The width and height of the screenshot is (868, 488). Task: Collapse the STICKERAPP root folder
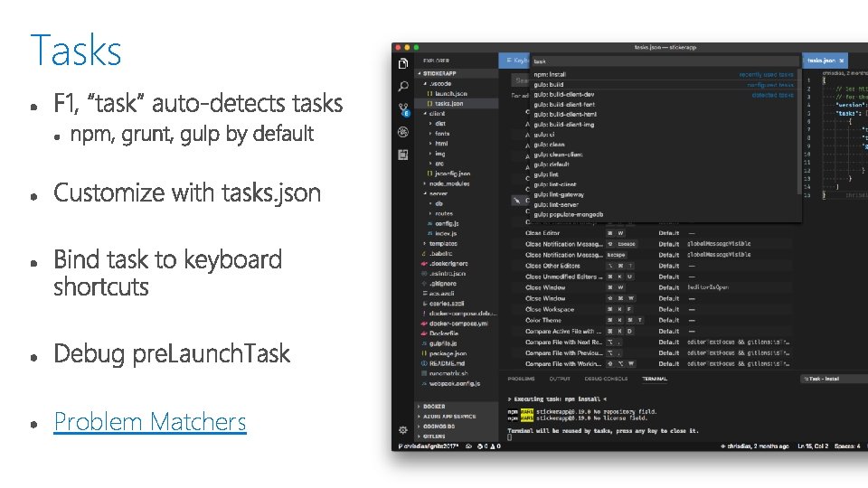(x=438, y=73)
